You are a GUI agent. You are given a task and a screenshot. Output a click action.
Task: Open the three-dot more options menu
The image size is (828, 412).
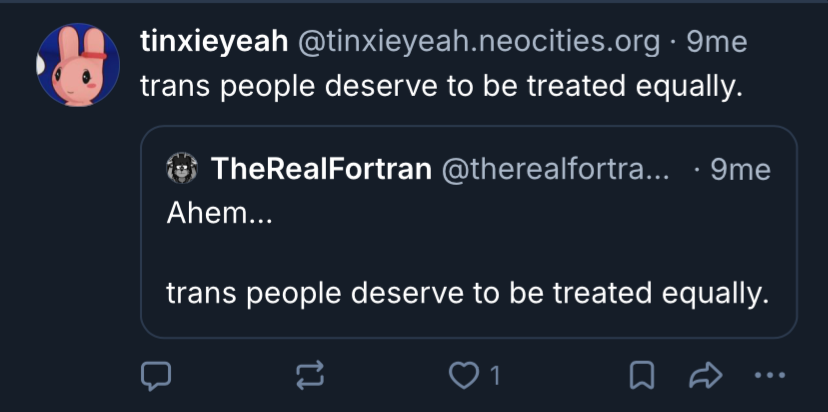coord(770,376)
